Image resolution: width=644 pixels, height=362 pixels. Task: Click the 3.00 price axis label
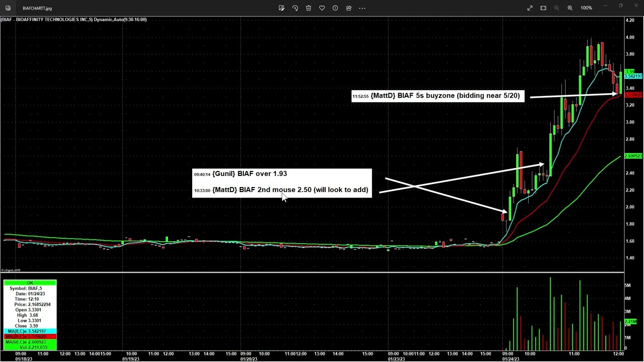point(630,122)
